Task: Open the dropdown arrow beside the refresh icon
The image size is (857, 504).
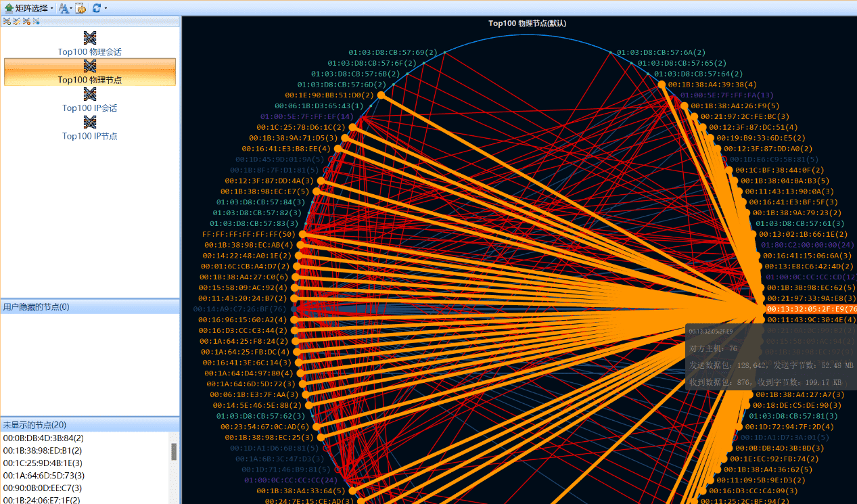Action: [x=106, y=9]
